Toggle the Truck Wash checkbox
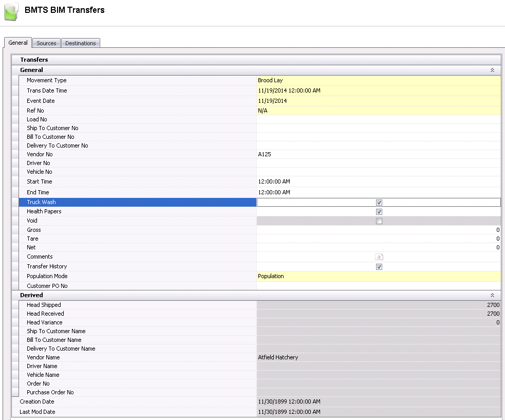Screen dimensions: 505x420 pyautogui.click(x=379, y=203)
